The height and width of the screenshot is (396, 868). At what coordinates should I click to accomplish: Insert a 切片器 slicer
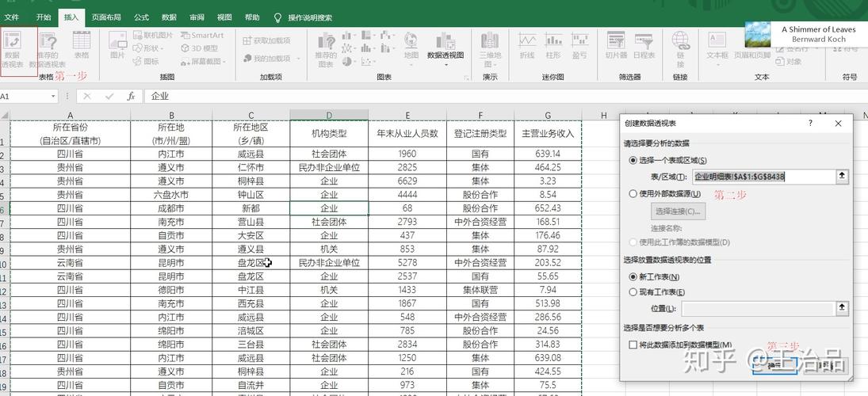[616, 46]
